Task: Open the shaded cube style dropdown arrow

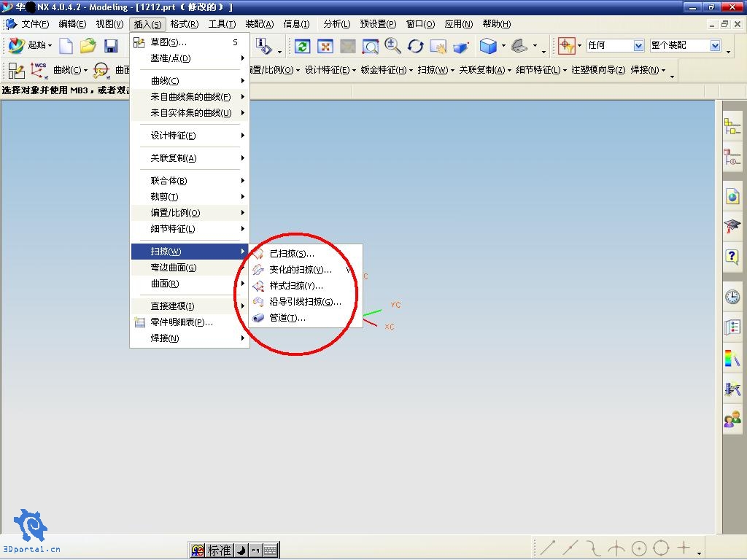Action: (x=503, y=46)
